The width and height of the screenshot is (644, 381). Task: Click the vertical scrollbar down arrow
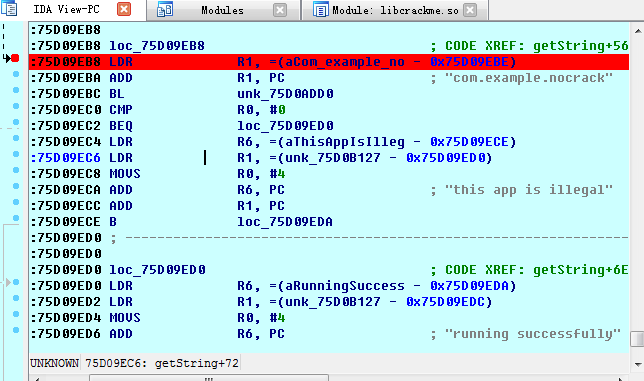tap(637, 364)
